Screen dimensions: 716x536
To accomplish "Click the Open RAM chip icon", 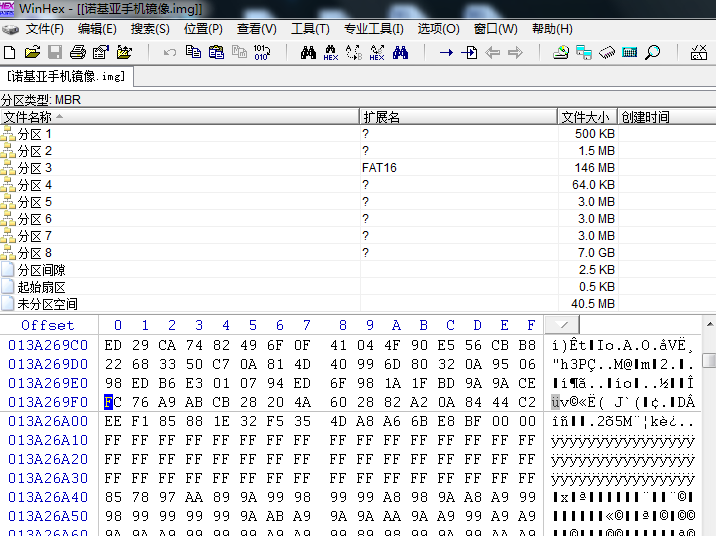I will tap(607, 53).
